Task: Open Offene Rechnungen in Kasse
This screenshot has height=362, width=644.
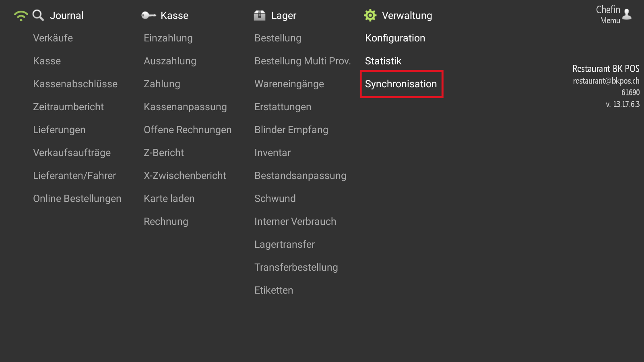Action: [188, 130]
